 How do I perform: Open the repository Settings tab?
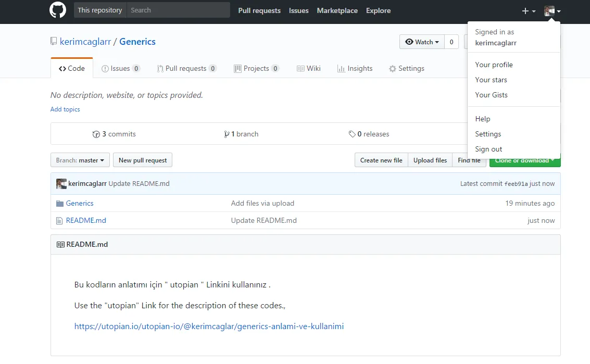(x=406, y=69)
